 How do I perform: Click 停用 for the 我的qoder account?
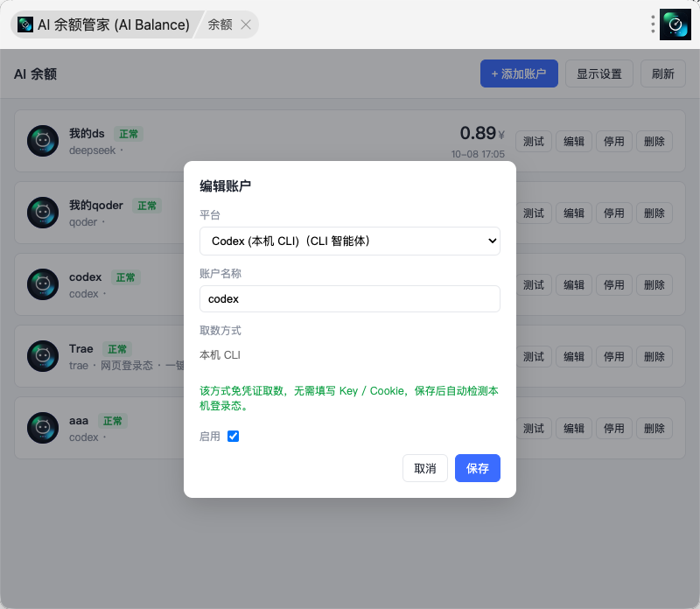(614, 213)
